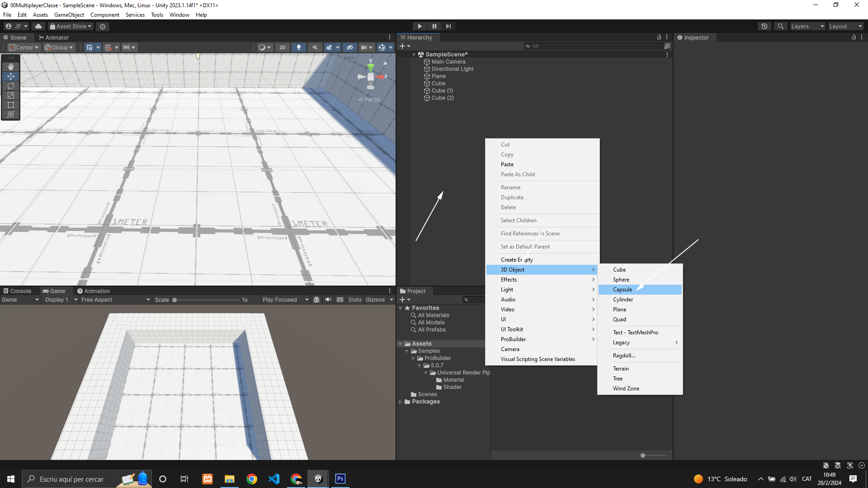The width and height of the screenshot is (868, 488).
Task: Select the Rotate tool in scene toolbar
Action: (x=11, y=86)
